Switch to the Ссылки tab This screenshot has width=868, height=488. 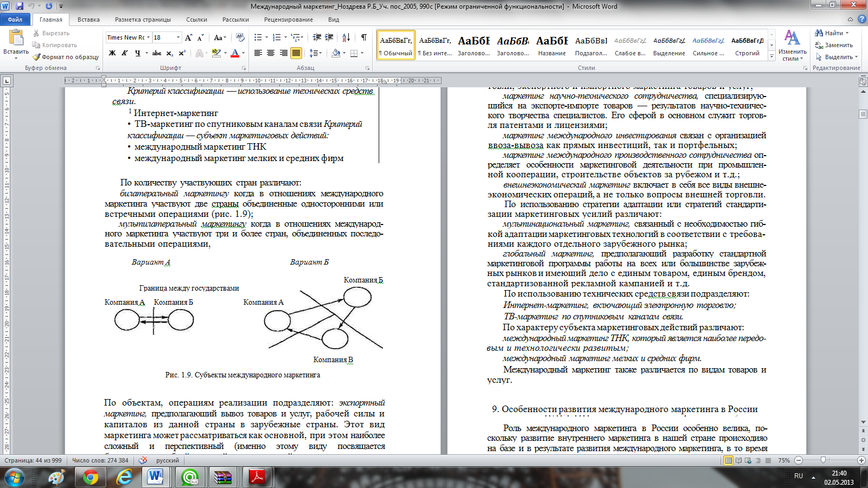click(196, 20)
